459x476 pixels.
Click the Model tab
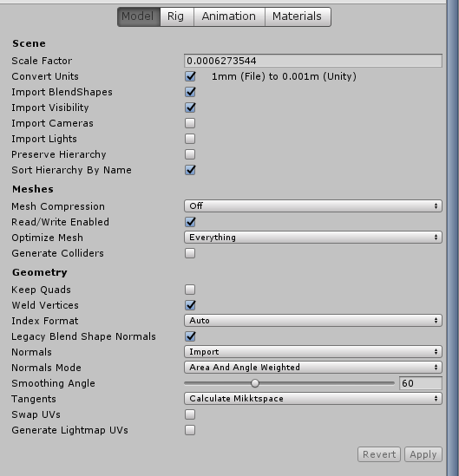click(139, 16)
